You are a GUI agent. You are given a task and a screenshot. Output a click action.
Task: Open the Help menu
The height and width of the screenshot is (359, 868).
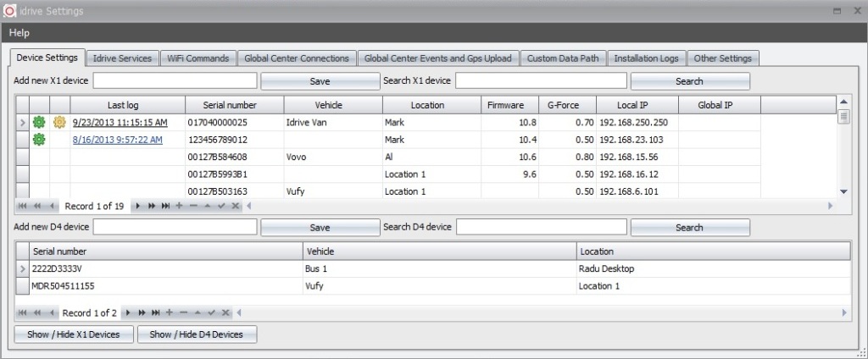coord(19,33)
